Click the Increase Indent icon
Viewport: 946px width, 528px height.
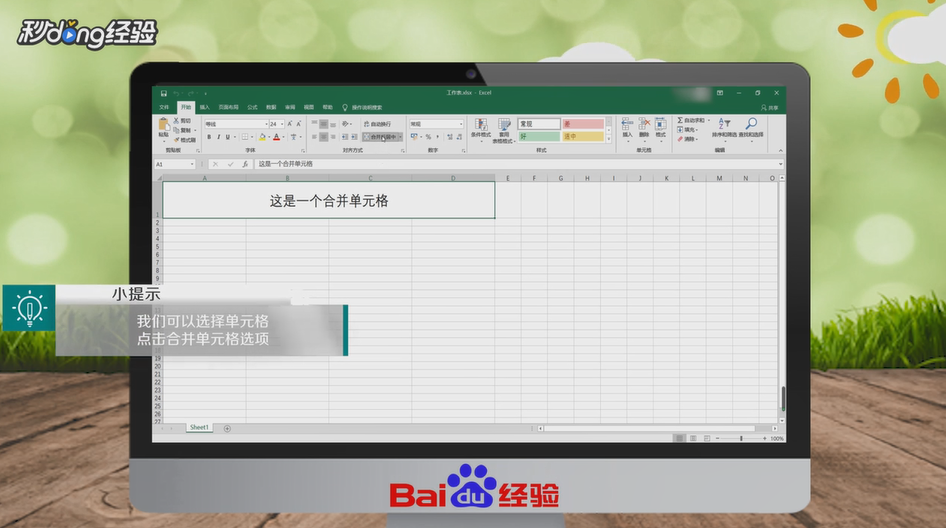click(354, 137)
